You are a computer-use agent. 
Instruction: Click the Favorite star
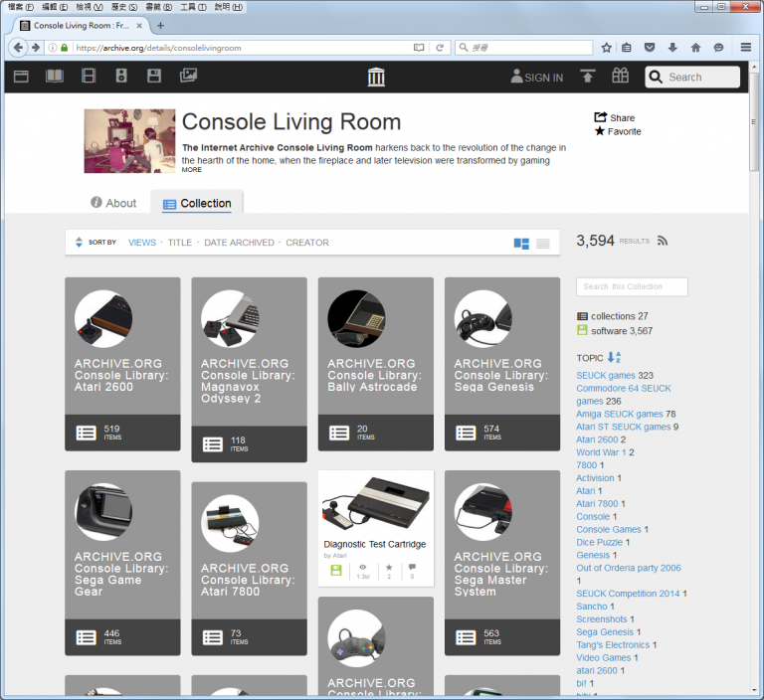(600, 131)
